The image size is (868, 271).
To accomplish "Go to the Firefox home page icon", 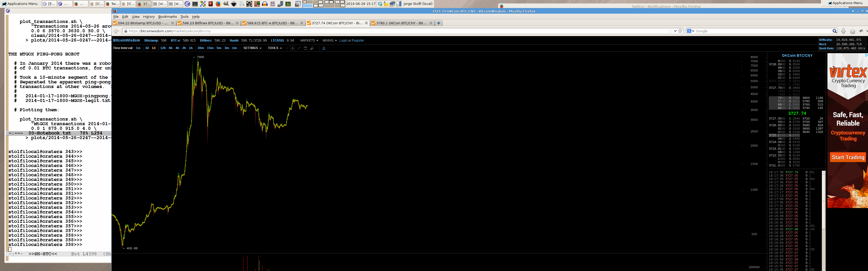I will point(853,31).
